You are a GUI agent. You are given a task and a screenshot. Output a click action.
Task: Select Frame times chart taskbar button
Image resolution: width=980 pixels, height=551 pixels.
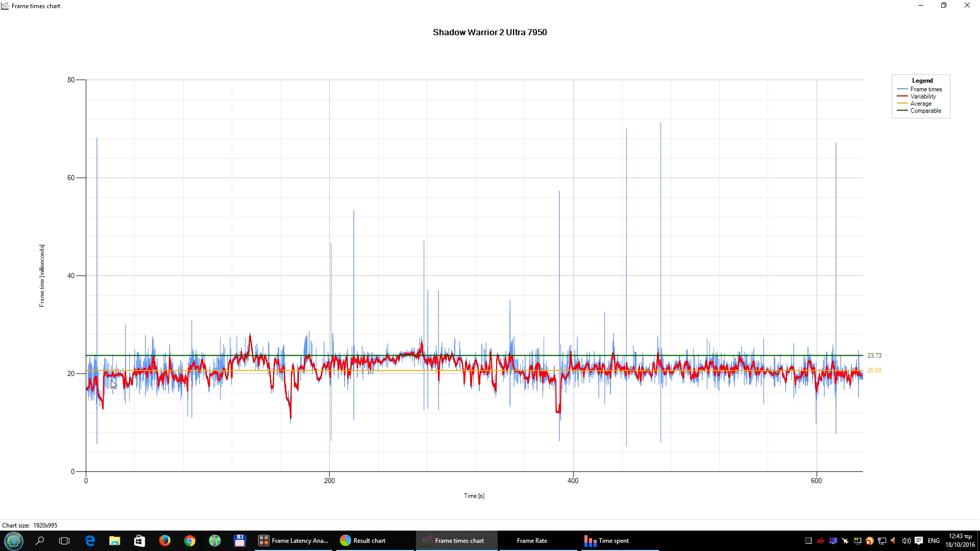(457, 540)
